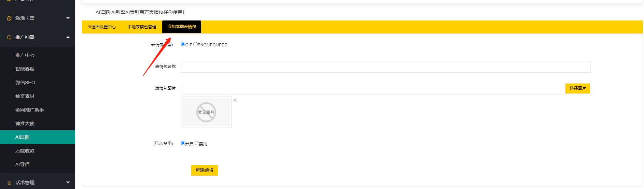Collapse the 推广神器 menu arrow
This screenshot has height=189, width=644.
(68, 37)
